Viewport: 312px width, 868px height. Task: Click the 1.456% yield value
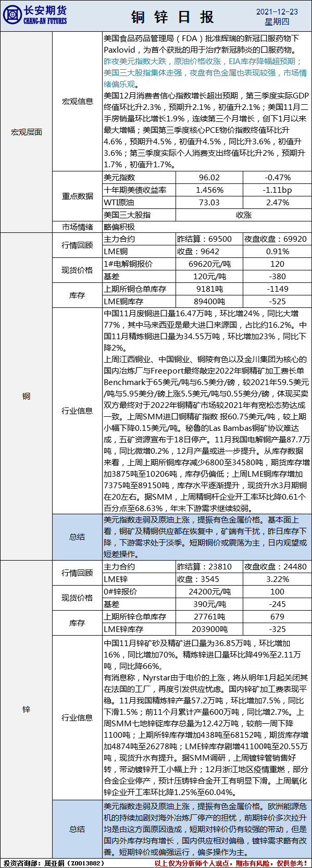209,190
